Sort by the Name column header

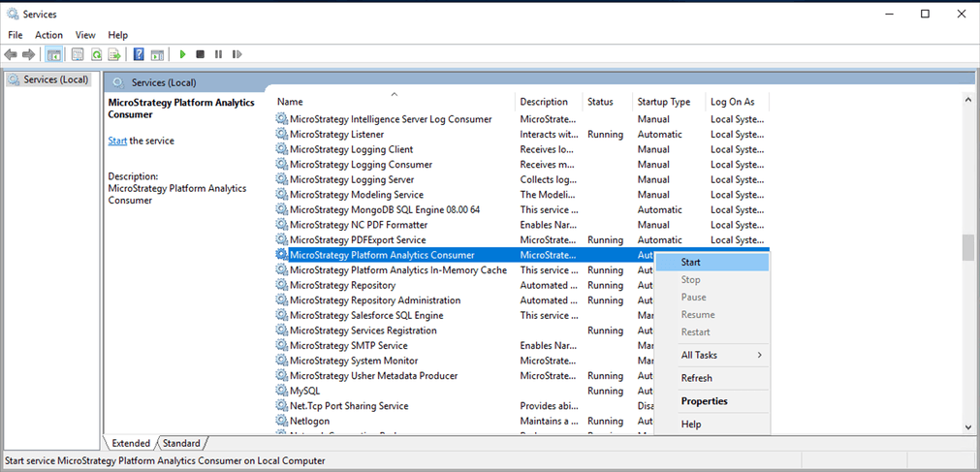coord(395,101)
